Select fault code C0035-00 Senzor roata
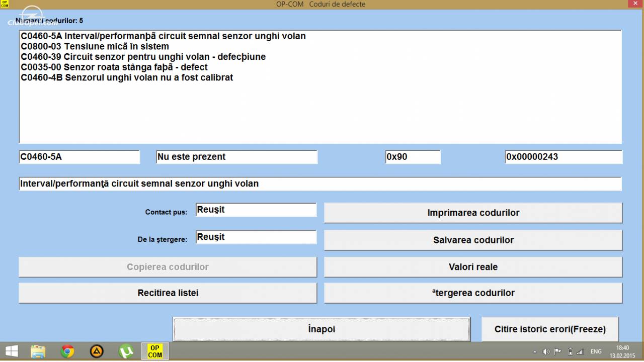 tap(114, 67)
